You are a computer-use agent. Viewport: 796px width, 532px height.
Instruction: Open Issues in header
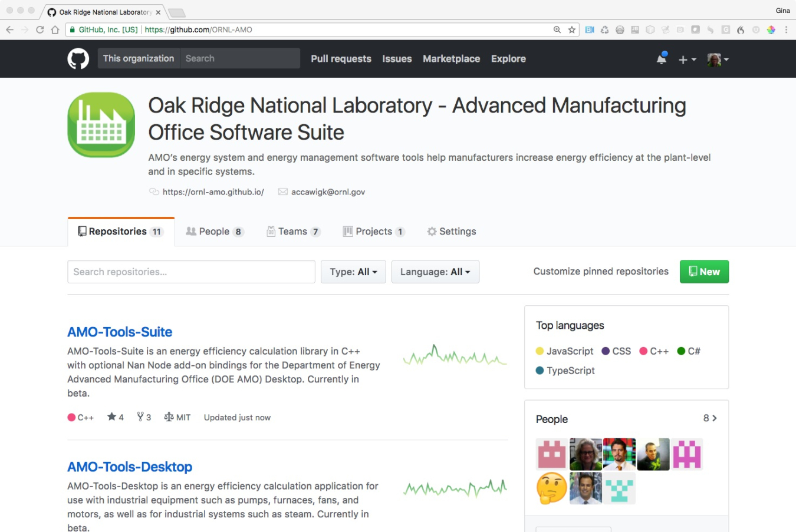[397, 59]
